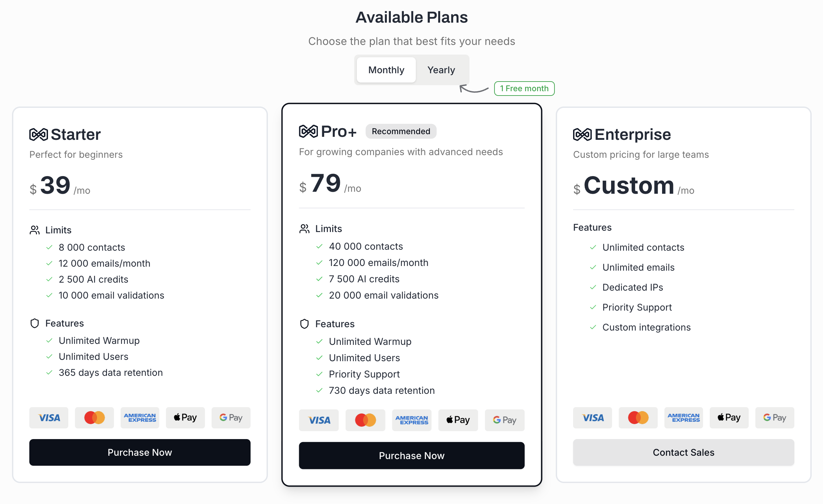Click the shield icon next to Starter Features
This screenshot has width=823, height=504.
(35, 323)
